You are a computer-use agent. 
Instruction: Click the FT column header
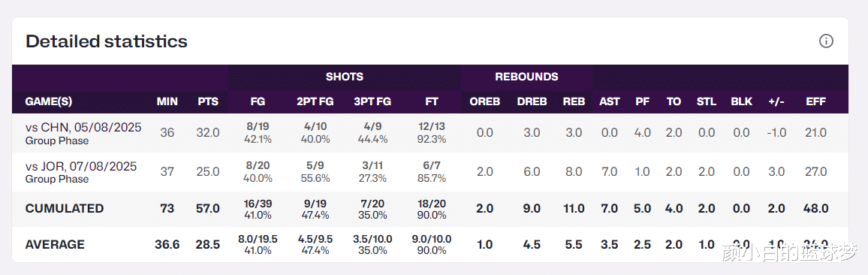coord(431,102)
